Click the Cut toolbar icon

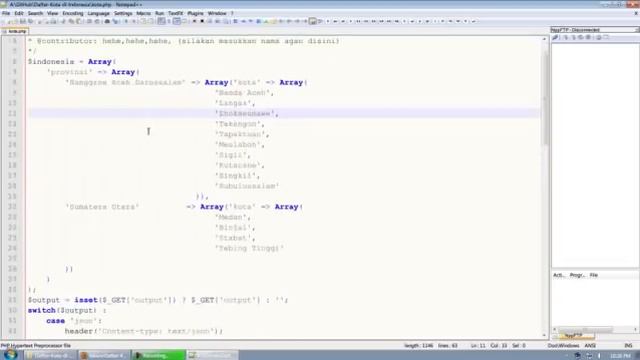coord(63,21)
